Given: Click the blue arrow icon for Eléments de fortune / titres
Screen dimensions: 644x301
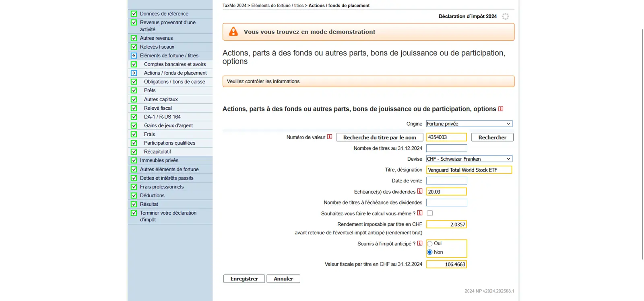Looking at the screenshot, I should pos(134,55).
